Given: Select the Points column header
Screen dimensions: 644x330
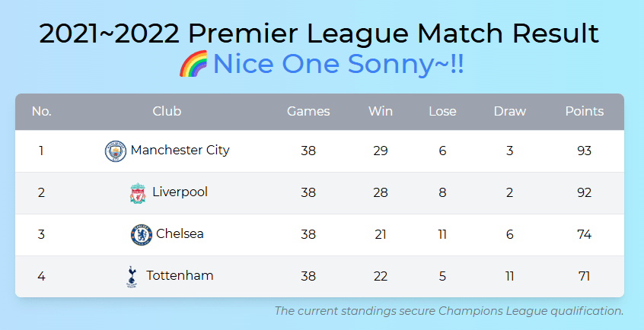Looking at the screenshot, I should [585, 111].
